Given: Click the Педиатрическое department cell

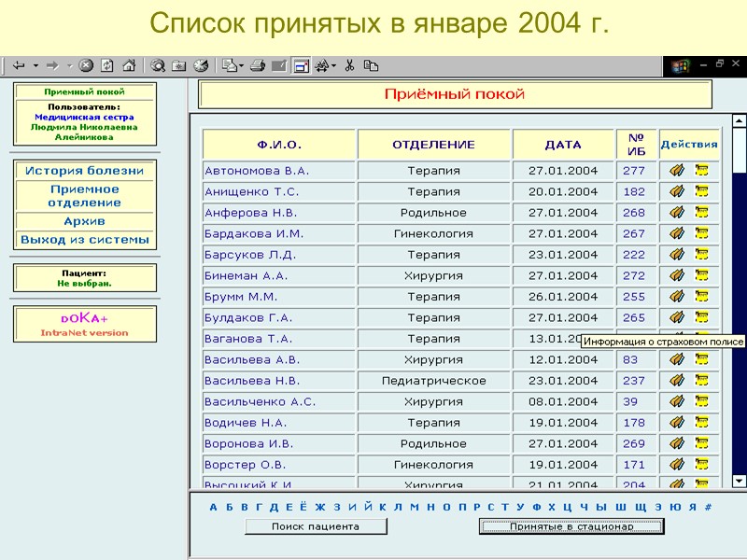Looking at the screenshot, I should 433,381.
